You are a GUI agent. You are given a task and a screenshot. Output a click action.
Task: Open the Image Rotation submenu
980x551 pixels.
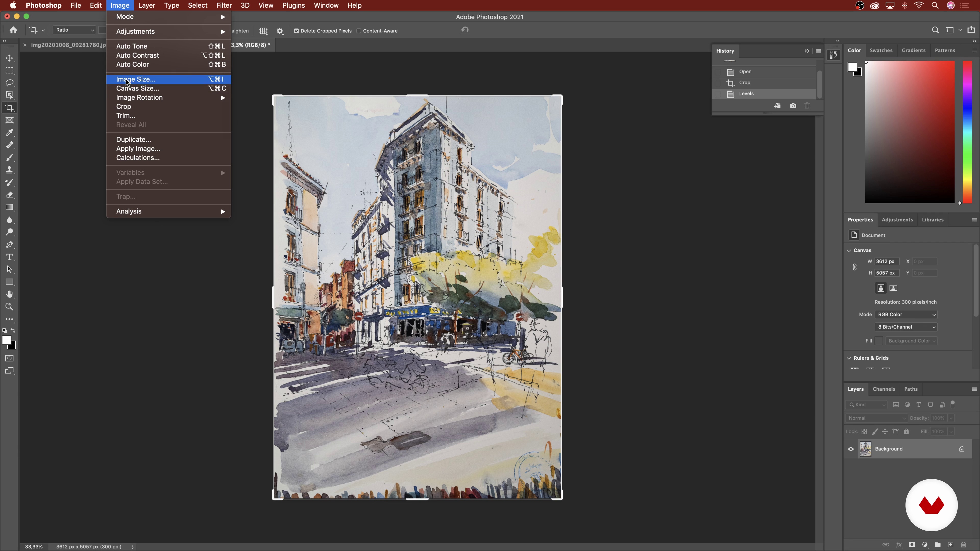point(168,97)
